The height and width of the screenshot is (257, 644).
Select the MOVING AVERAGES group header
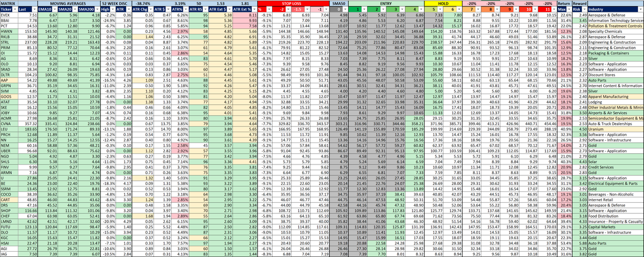(68, 3)
